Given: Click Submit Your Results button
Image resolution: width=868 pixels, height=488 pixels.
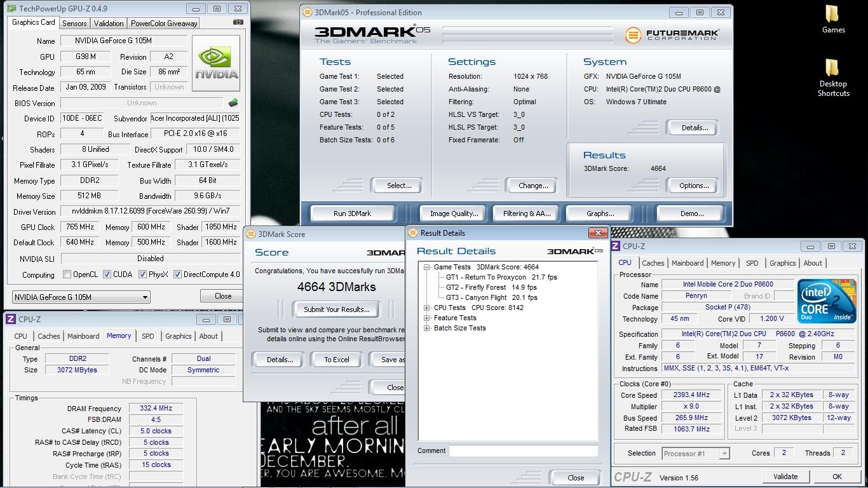Looking at the screenshot, I should pos(336,309).
